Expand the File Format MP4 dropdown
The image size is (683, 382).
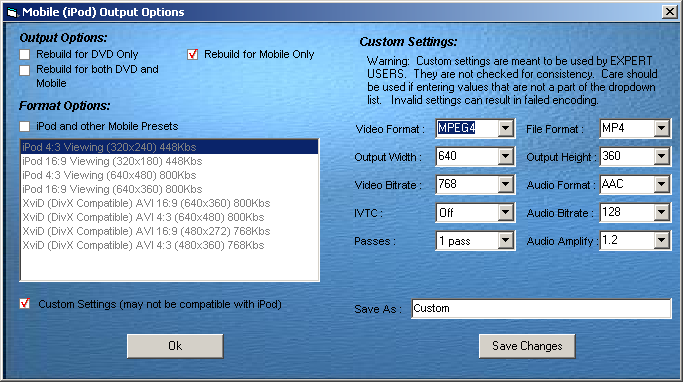[x=662, y=128]
